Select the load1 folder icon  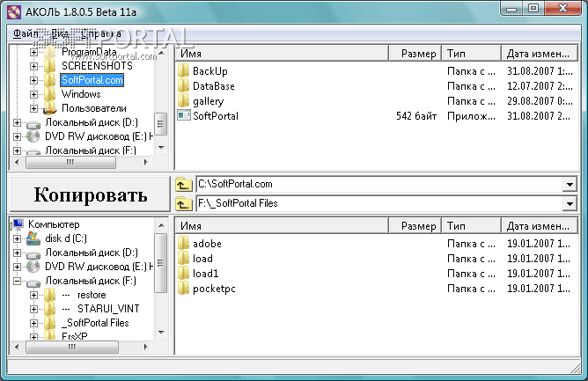pyautogui.click(x=183, y=274)
